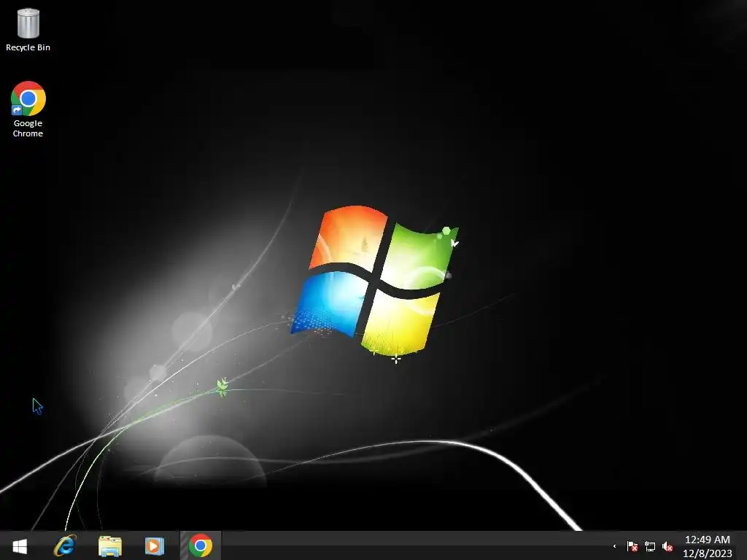Open File Explorer from the taskbar
This screenshot has width=747, height=560.
[x=110, y=545]
